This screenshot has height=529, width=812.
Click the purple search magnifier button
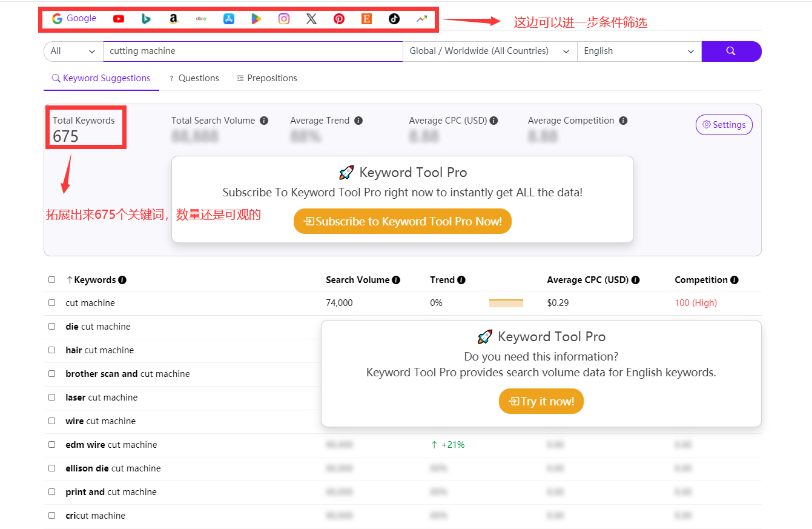(731, 52)
